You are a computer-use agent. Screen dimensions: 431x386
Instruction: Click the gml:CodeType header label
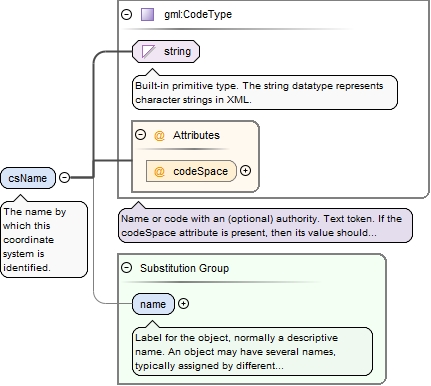[x=198, y=15]
